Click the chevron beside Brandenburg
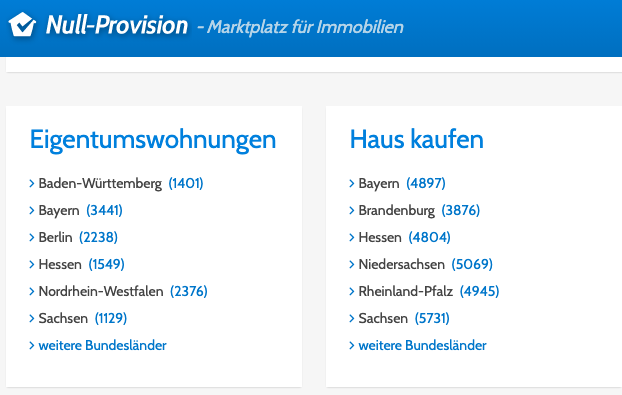 [x=351, y=210]
